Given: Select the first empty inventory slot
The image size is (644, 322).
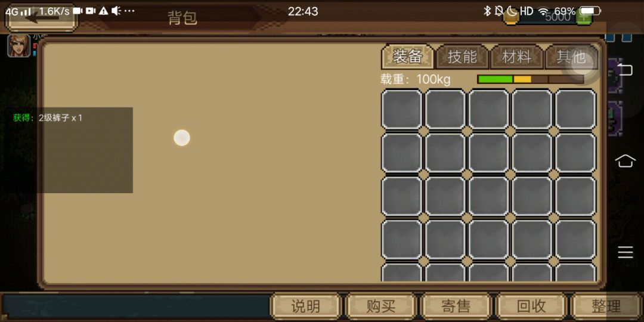Looking at the screenshot, I should [402, 109].
